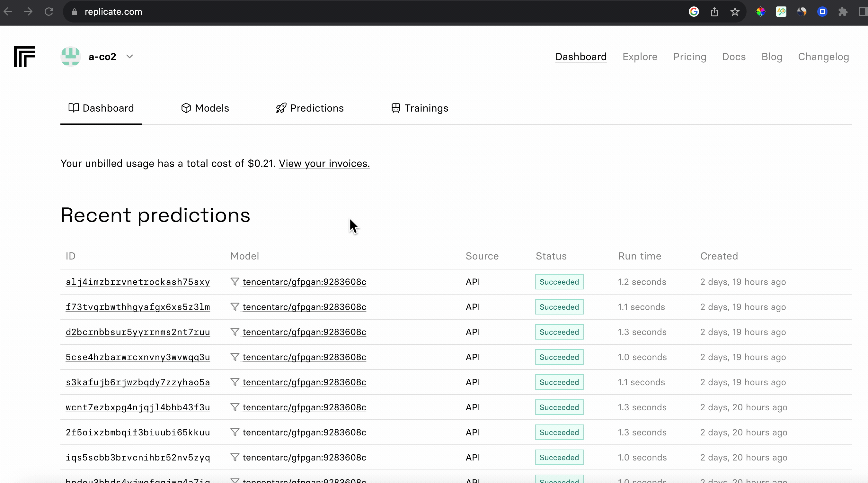Viewport: 868px width, 483px height.
Task: Click Succeeded status badge in wcnt7ezbxpg4njqjl4bhb43f3u row
Action: 559,407
